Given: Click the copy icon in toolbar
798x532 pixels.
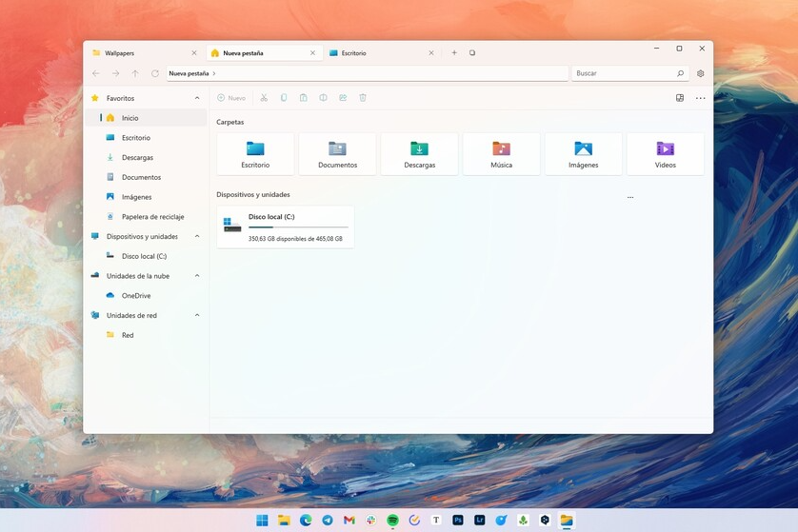Looking at the screenshot, I should click(x=284, y=98).
